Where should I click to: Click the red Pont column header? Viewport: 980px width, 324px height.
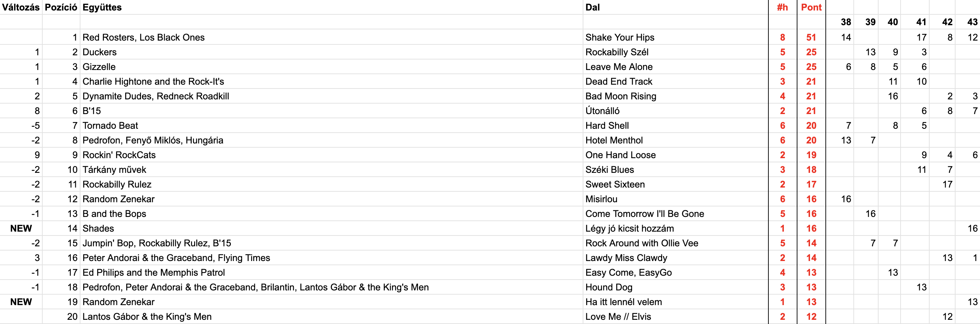[811, 7]
